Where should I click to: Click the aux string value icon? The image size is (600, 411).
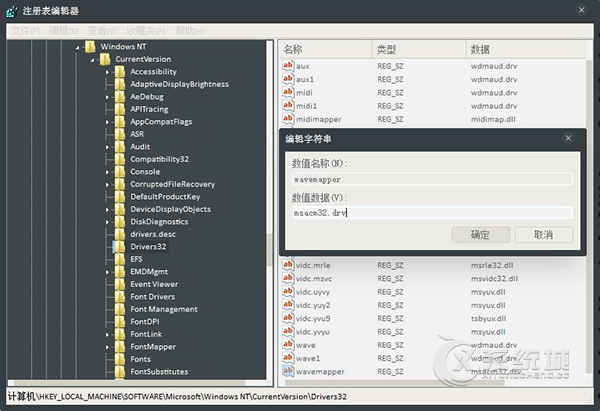(x=288, y=65)
